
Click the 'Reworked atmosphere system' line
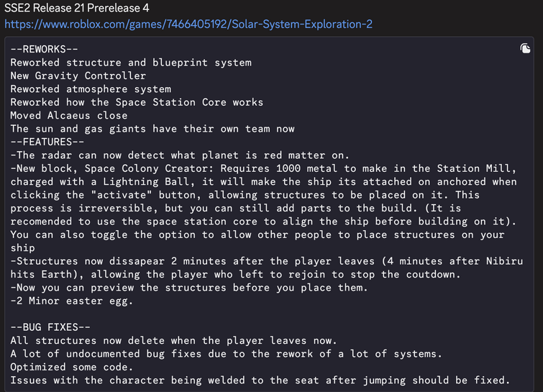(x=91, y=89)
